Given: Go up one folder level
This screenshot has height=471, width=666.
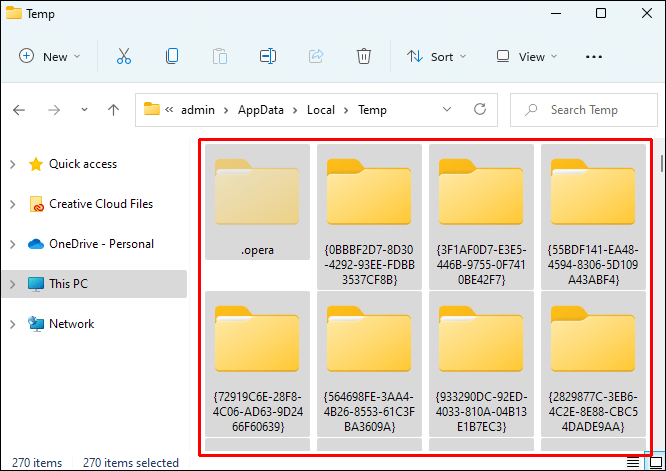Looking at the screenshot, I should tap(113, 110).
